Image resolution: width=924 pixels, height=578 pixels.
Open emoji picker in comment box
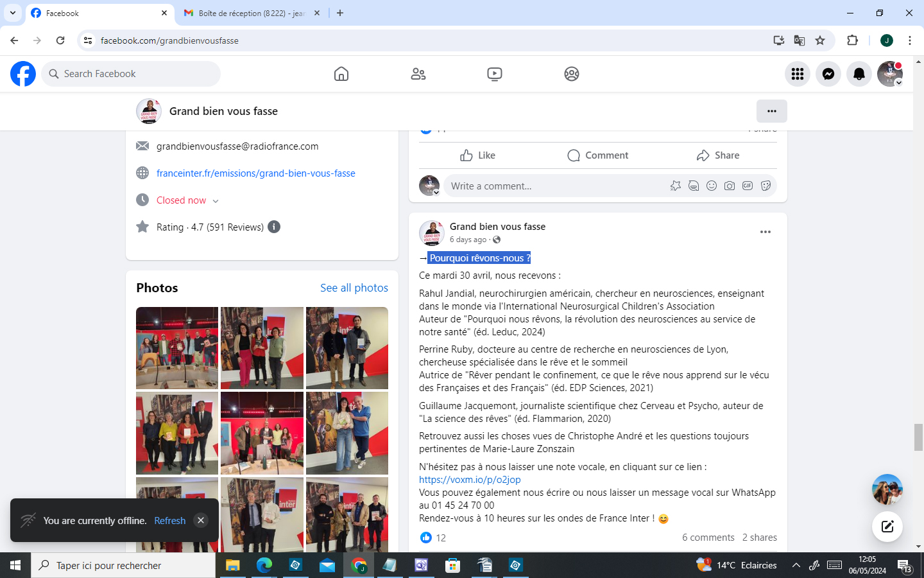coord(712,186)
